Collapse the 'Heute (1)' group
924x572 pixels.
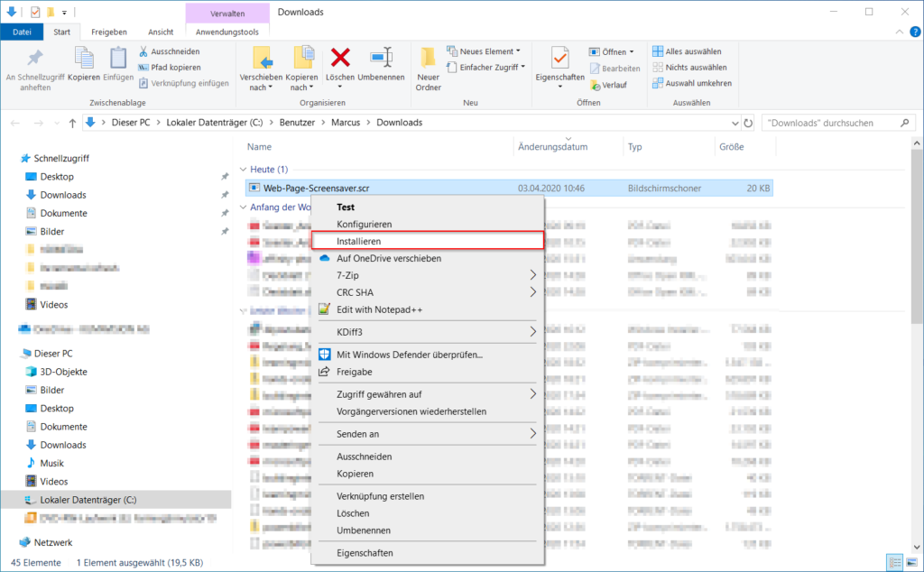(x=244, y=169)
